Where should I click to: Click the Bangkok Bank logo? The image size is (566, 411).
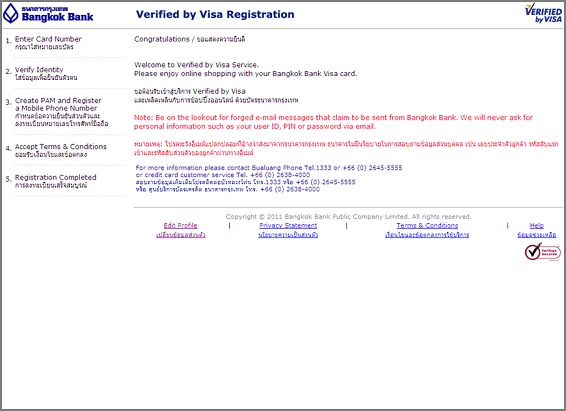click(48, 14)
